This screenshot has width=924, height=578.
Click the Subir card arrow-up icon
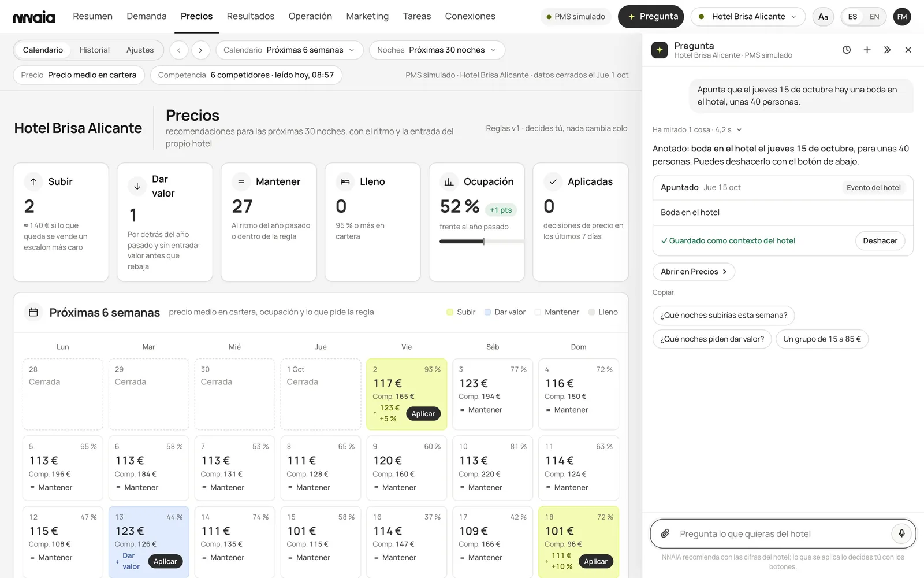[x=33, y=181]
